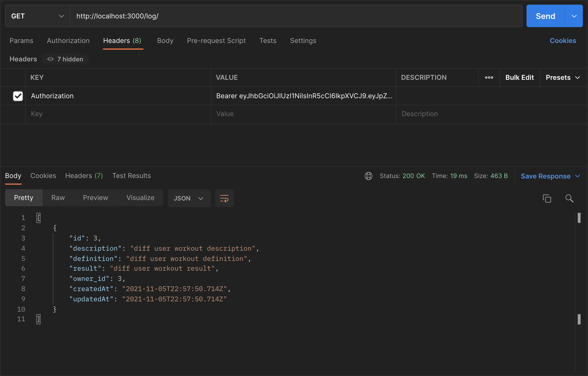Click the globe network information icon
Image resolution: width=588 pixels, height=376 pixels.
click(x=368, y=176)
